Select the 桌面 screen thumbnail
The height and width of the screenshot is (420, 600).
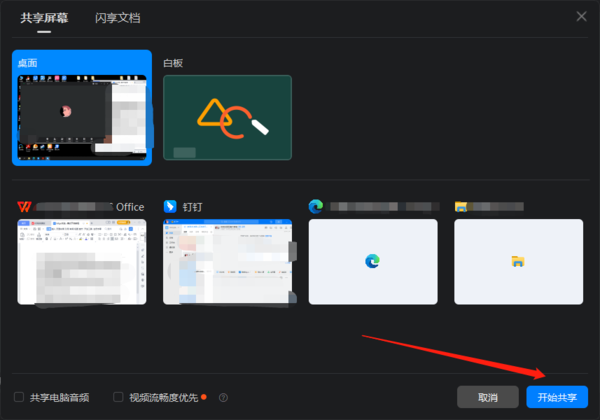click(82, 117)
